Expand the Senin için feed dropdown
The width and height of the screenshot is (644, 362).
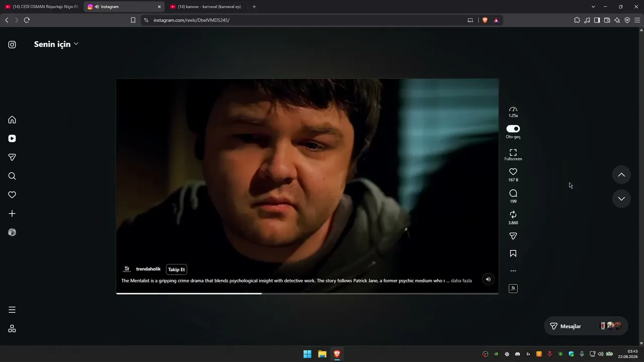[x=56, y=44]
